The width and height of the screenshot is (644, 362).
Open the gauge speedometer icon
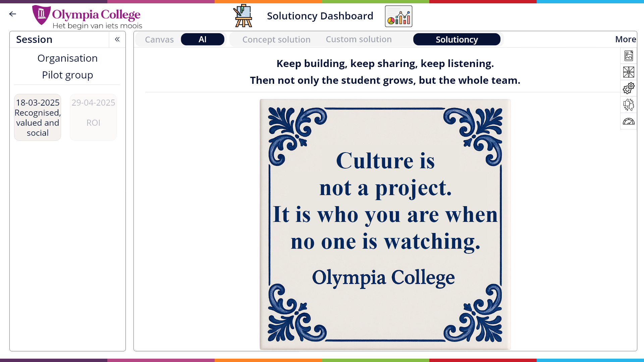coord(629,121)
